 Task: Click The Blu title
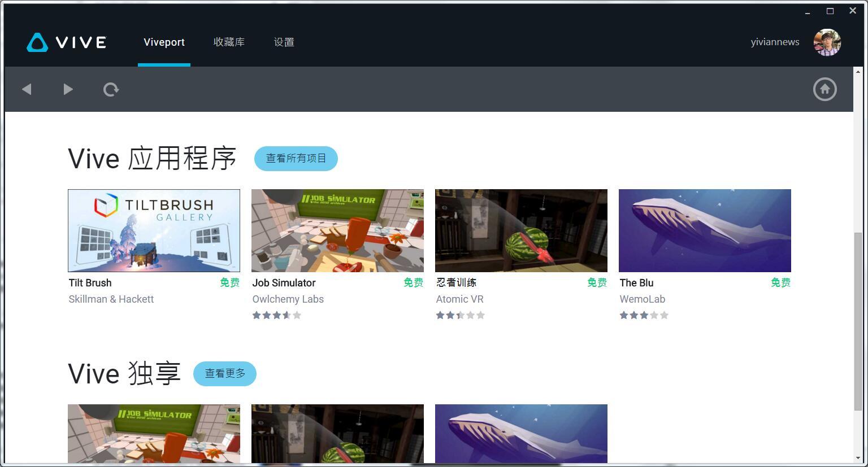tap(636, 283)
